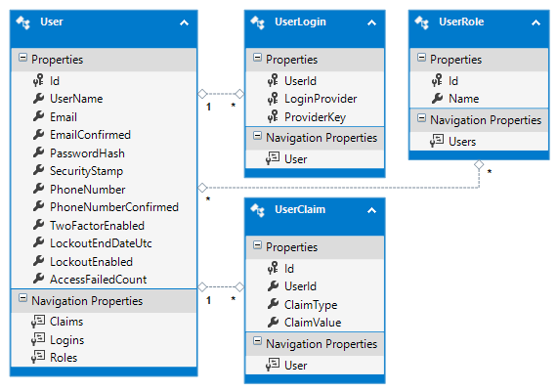Click the diamond connector at UserRole's bottom
Viewport: 558px width, 392px height.
(x=479, y=164)
